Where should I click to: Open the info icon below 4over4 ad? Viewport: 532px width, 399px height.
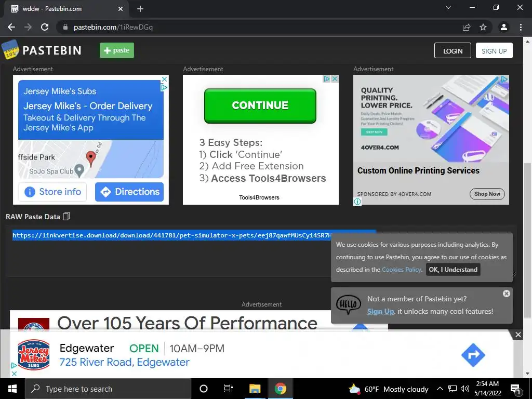pos(357,202)
